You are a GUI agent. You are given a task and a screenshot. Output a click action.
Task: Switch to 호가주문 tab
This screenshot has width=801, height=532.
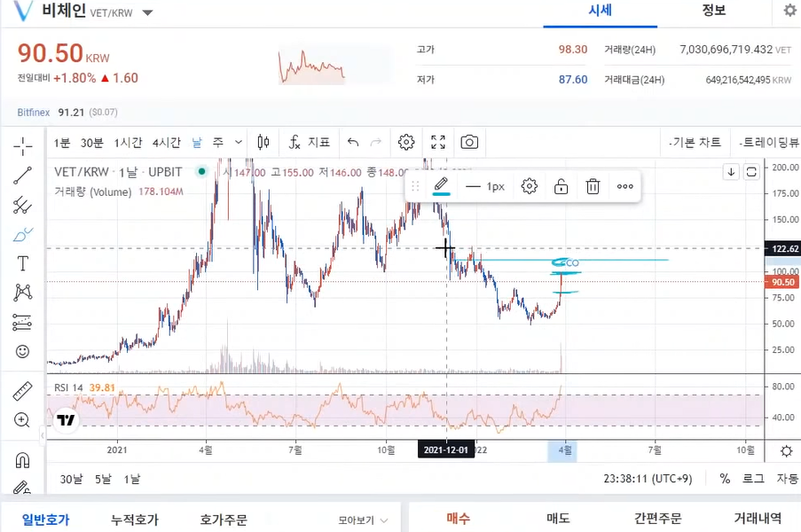(224, 520)
